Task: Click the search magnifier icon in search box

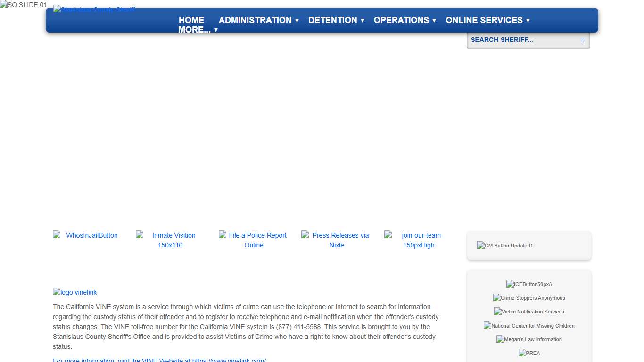Action: (x=582, y=40)
